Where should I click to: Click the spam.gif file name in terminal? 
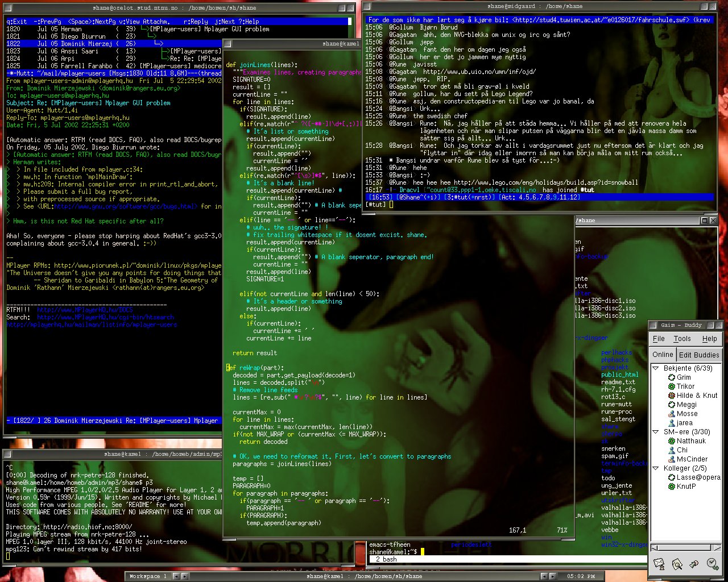tap(615, 456)
